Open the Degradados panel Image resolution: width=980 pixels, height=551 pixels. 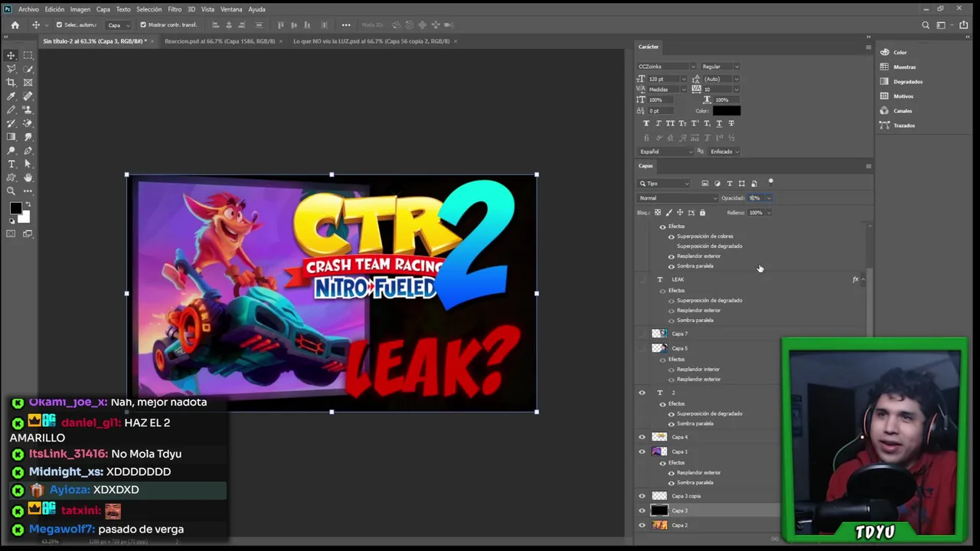click(908, 82)
